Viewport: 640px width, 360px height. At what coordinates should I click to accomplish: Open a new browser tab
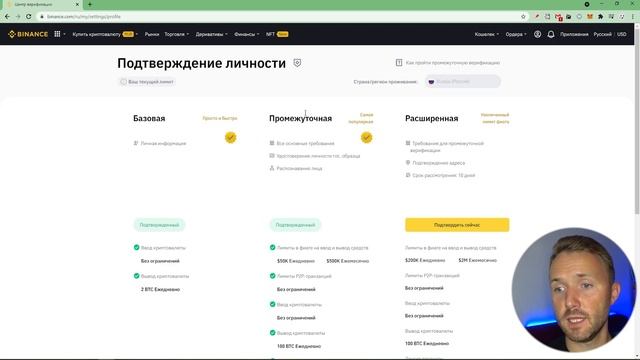pyautogui.click(x=90, y=4)
